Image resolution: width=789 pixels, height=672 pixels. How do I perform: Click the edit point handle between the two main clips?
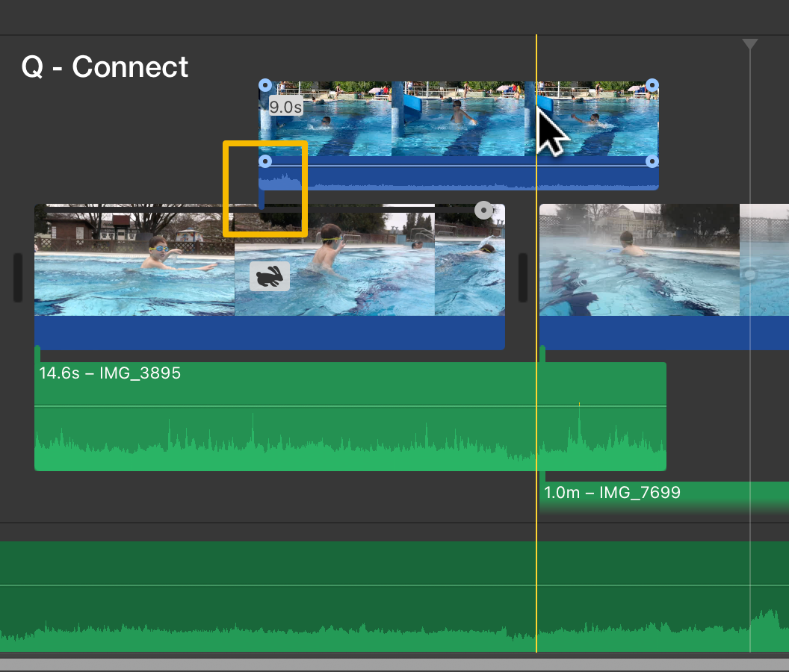pos(523,278)
